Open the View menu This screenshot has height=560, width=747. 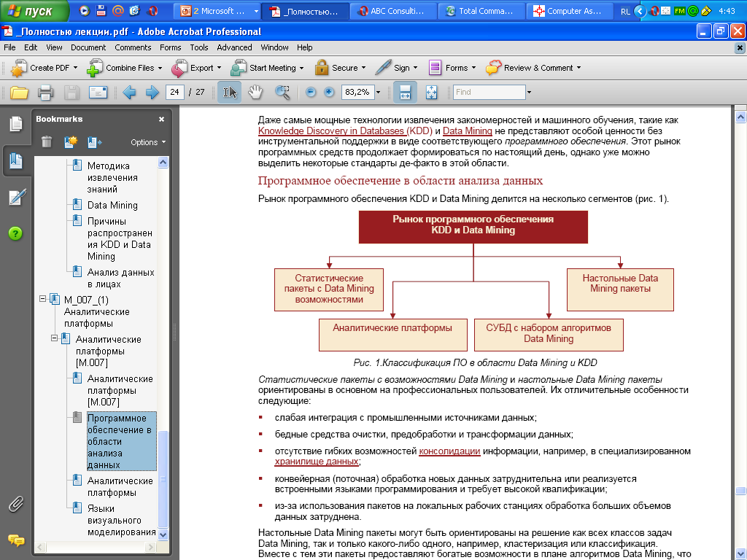[54, 47]
